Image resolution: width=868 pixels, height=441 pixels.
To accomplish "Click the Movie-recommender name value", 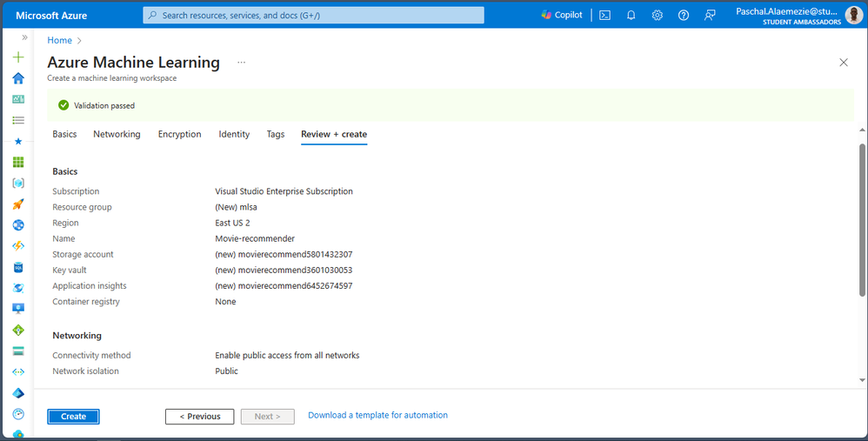I will tap(255, 238).
